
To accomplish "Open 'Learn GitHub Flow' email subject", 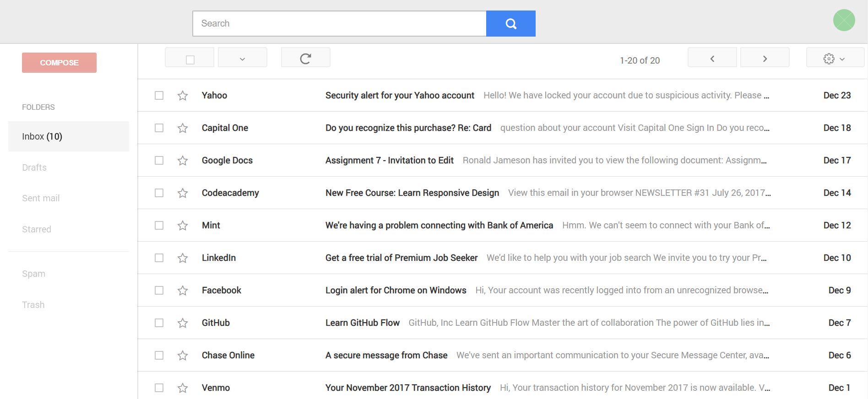I will coord(363,323).
